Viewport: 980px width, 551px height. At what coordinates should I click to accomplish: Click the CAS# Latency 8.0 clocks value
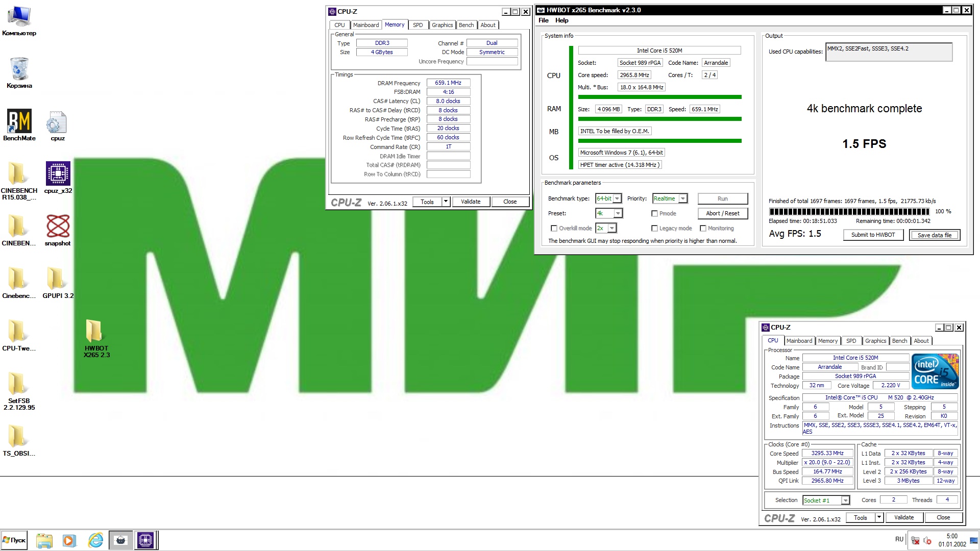[448, 101]
